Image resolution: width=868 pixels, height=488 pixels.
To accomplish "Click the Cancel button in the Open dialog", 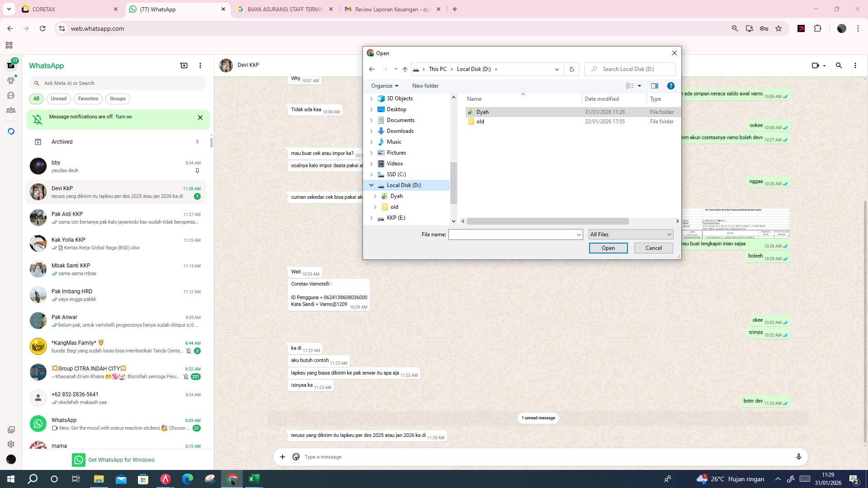I will click(x=653, y=248).
